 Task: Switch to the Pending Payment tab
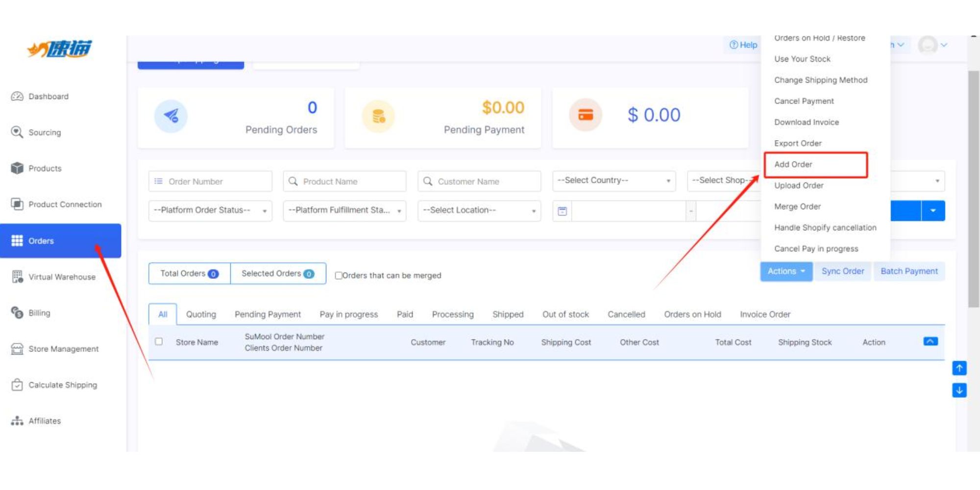coord(268,315)
